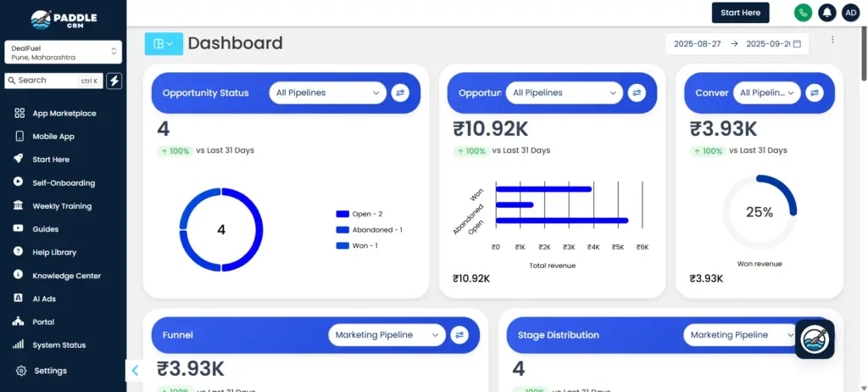Click the Search input field
The height and width of the screenshot is (392, 868).
click(x=53, y=81)
